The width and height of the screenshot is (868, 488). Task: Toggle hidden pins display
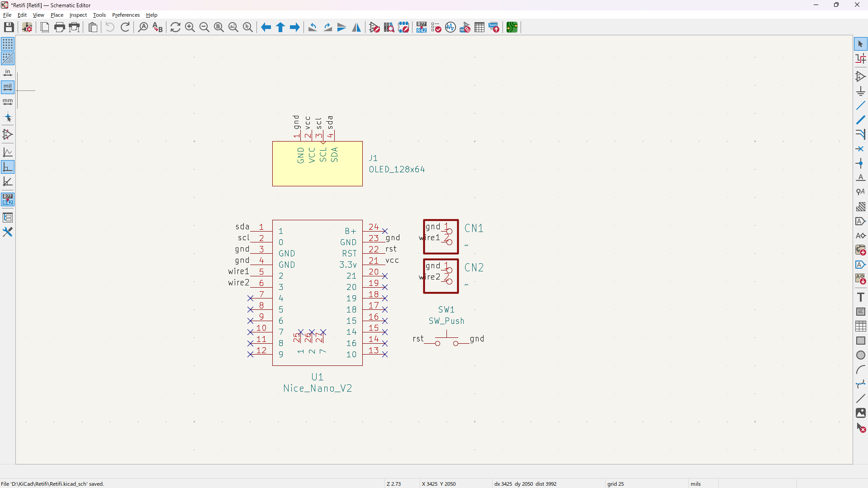[8, 134]
